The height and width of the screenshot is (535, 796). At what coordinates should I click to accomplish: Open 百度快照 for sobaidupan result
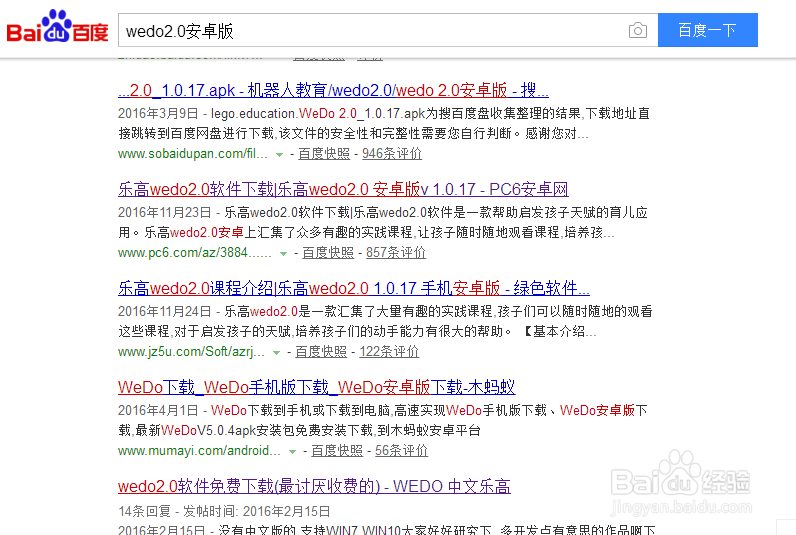pos(324,153)
